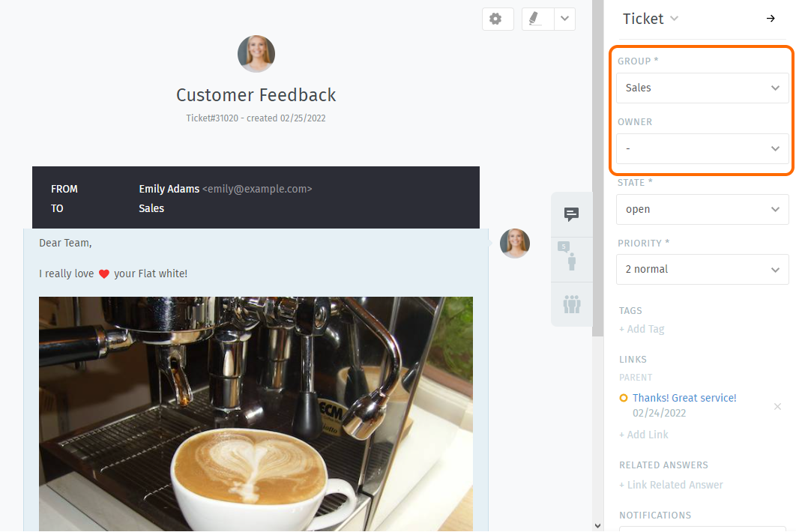Add a tag with the Add Tag link
Image resolution: width=796 pixels, height=532 pixels.
tap(642, 329)
